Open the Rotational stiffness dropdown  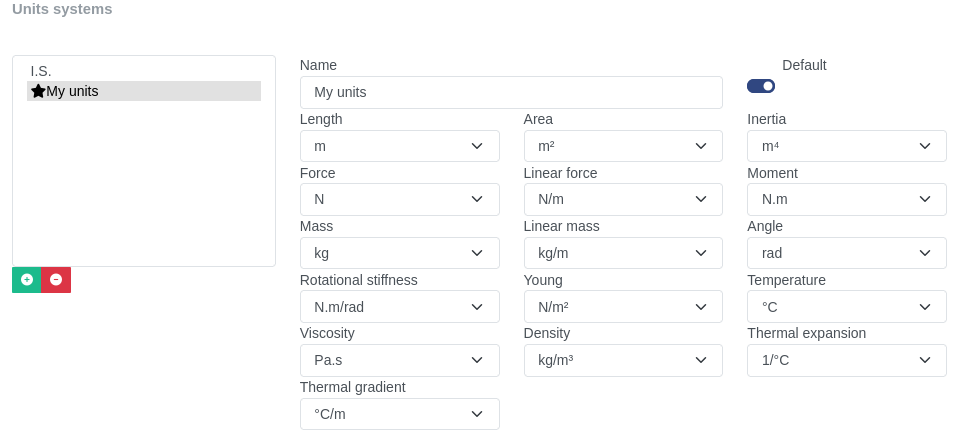(x=399, y=307)
